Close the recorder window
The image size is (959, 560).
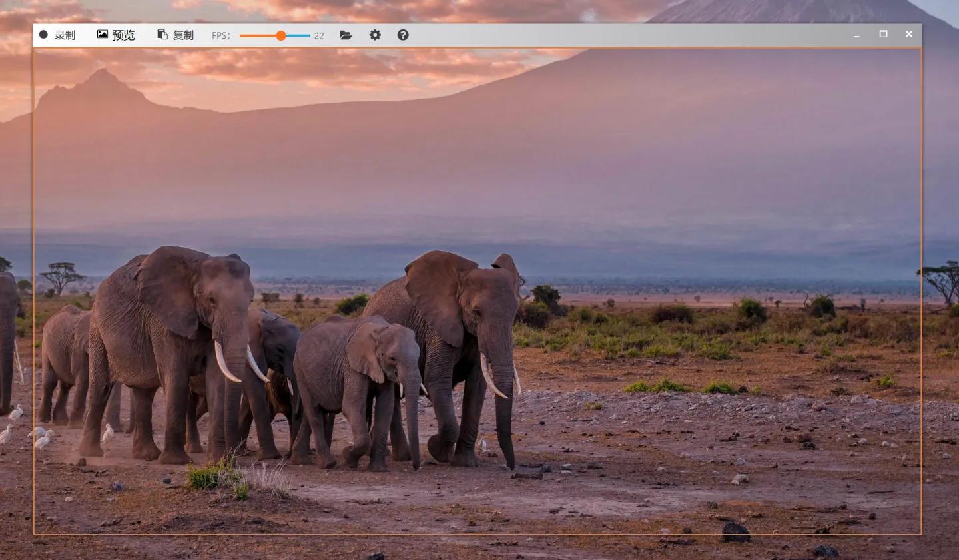909,34
